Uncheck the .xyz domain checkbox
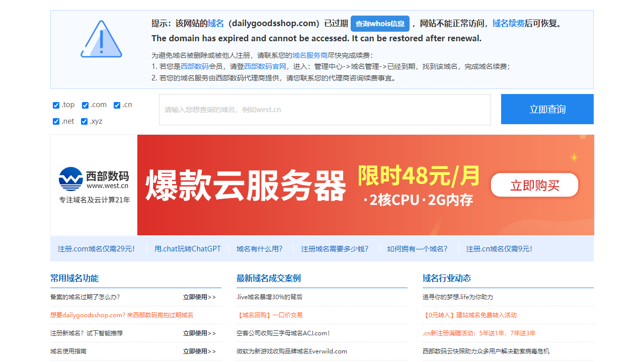Viewport: 644px width, 362px height. point(84,121)
